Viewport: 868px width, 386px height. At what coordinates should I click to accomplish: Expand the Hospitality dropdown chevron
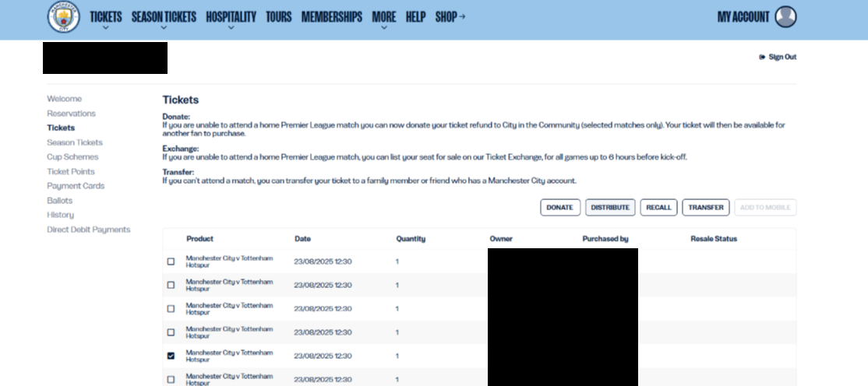(231, 27)
